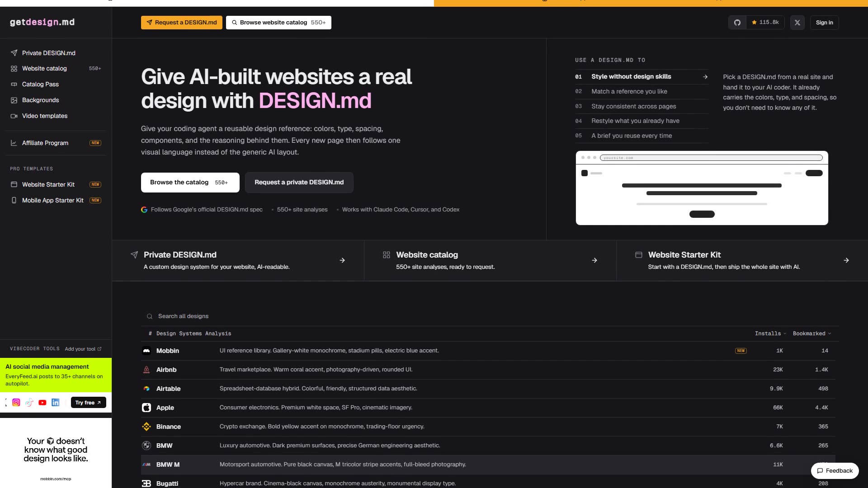Open Affiliate Program in sidebar
868x488 pixels.
click(56, 143)
